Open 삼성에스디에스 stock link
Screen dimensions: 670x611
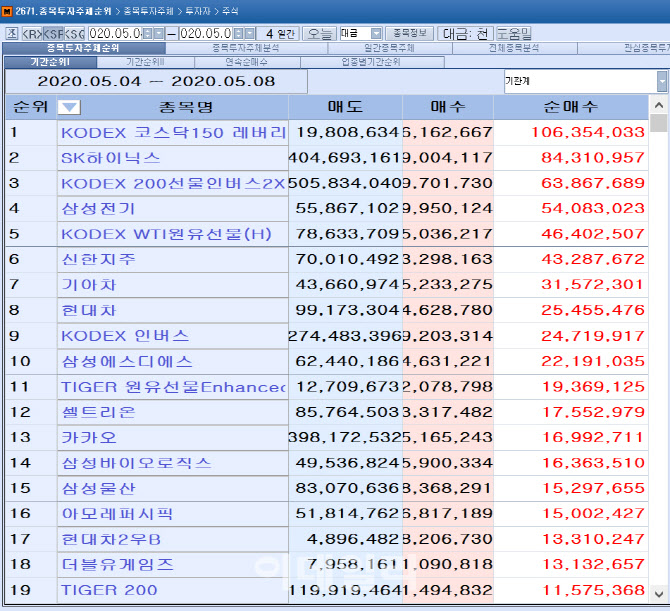tap(127, 361)
